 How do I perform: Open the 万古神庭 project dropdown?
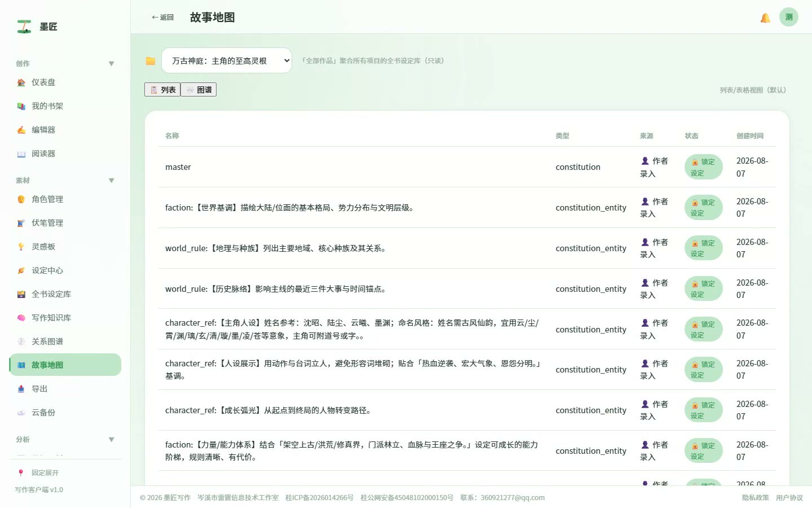[227, 60]
